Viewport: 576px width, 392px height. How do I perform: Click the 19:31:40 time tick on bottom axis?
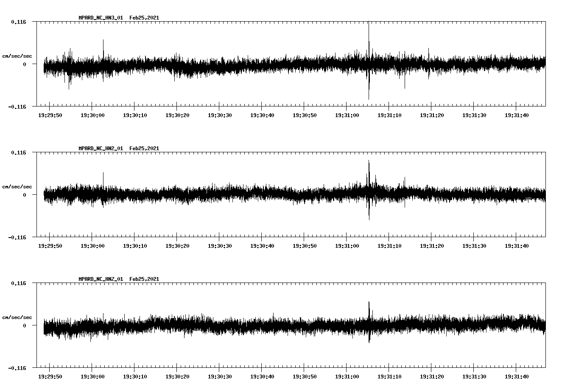[x=517, y=375]
